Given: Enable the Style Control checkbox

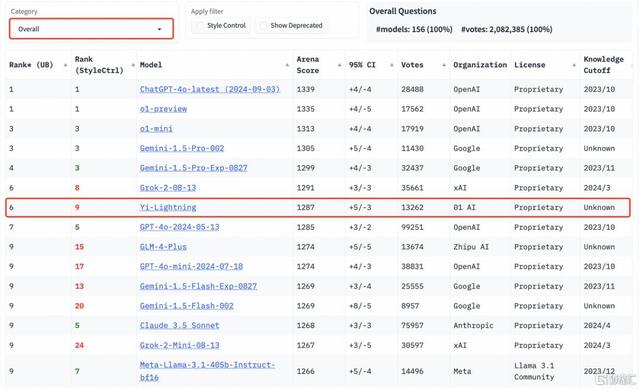Looking at the screenshot, I should [200, 26].
